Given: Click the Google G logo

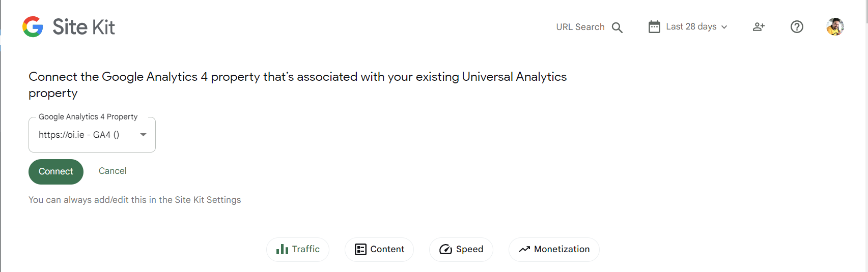Looking at the screenshot, I should [x=33, y=27].
